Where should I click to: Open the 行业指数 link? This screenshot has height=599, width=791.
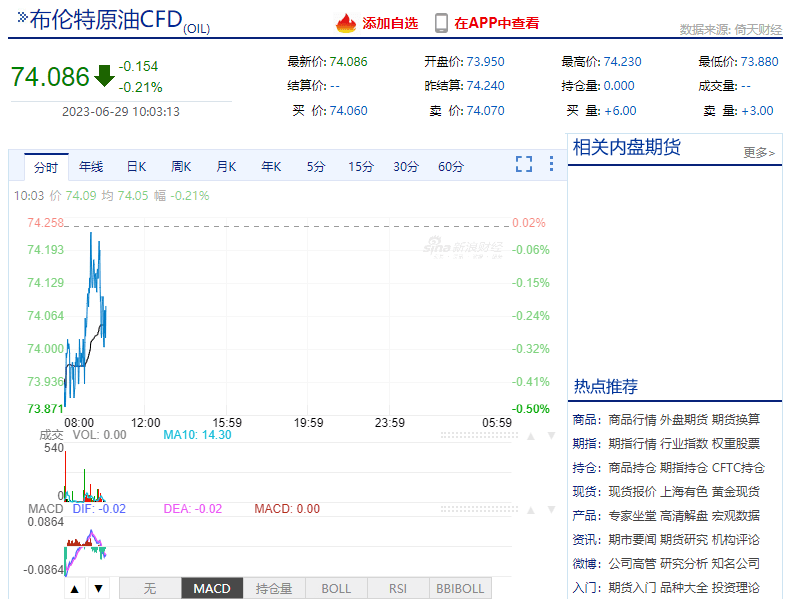pos(684,444)
